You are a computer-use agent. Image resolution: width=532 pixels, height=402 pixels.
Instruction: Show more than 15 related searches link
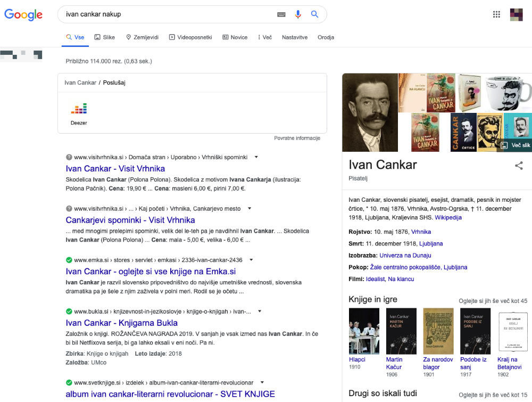coord(493,395)
